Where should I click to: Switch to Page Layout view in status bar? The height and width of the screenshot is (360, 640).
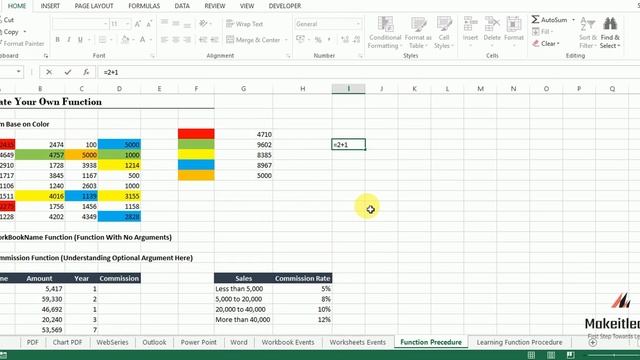(x=551, y=355)
